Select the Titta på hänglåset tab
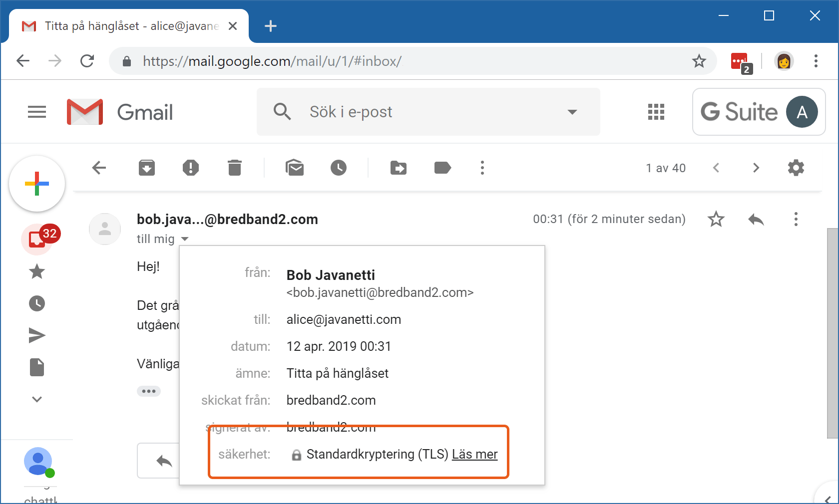This screenshot has width=839, height=504. [129, 26]
